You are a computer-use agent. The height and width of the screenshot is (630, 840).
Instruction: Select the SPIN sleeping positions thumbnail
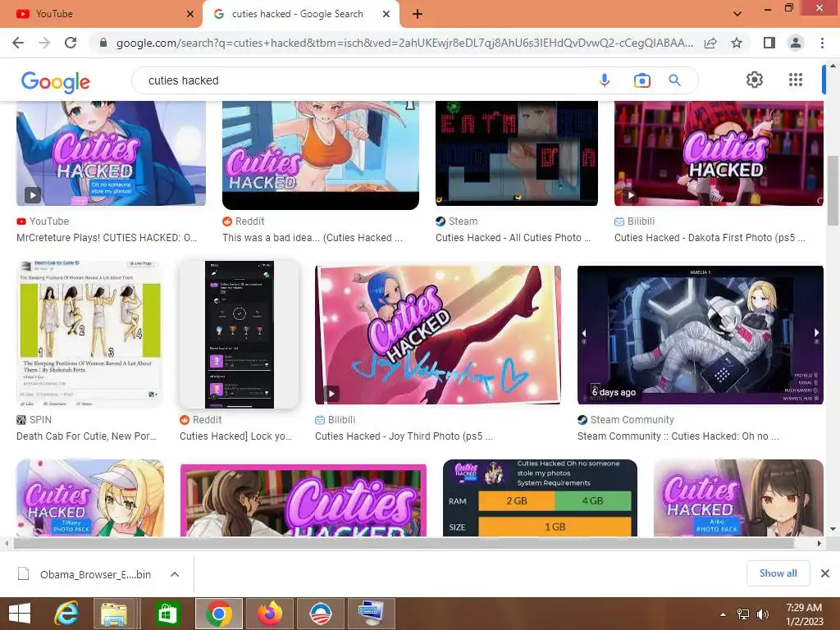[x=89, y=335]
